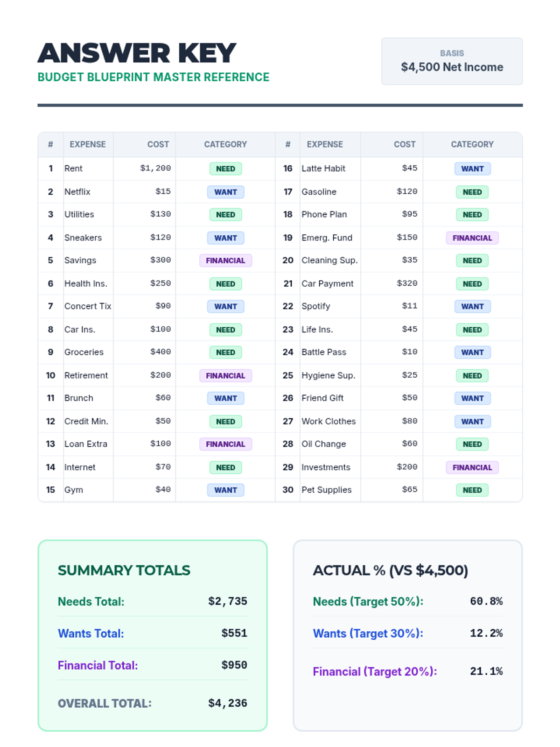The width and height of the screenshot is (560, 747).
Task: Click the Car Payment expense name
Action: (327, 283)
